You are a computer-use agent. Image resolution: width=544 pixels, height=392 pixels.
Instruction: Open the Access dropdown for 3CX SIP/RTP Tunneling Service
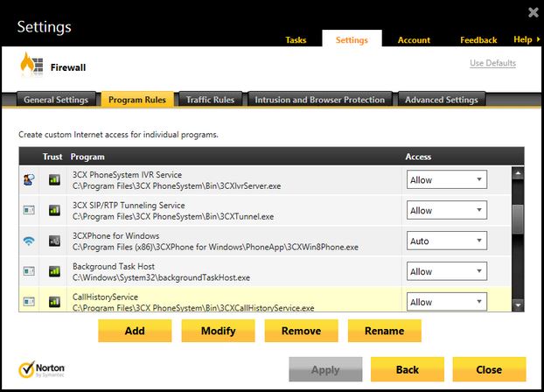(x=447, y=210)
